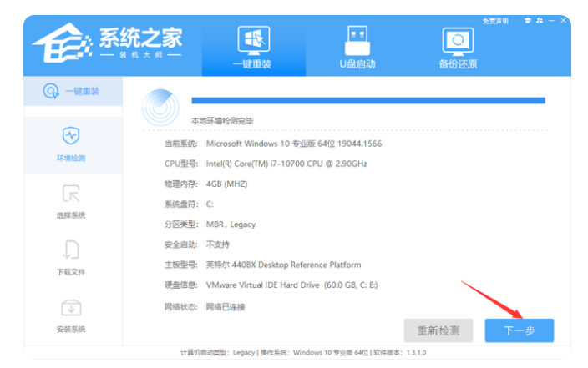Go to the 下载文件 step

[71, 258]
